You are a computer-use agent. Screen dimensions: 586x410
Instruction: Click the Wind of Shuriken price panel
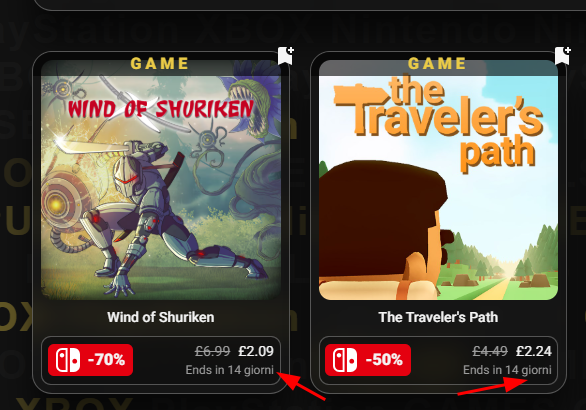(161, 360)
